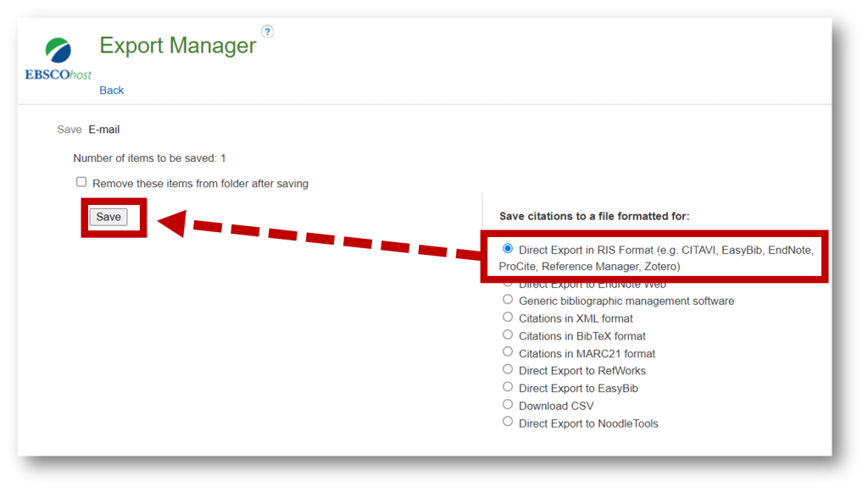Screen dimensions: 868x492
Task: Select Direct Export in RIS Format option
Action: coord(508,249)
